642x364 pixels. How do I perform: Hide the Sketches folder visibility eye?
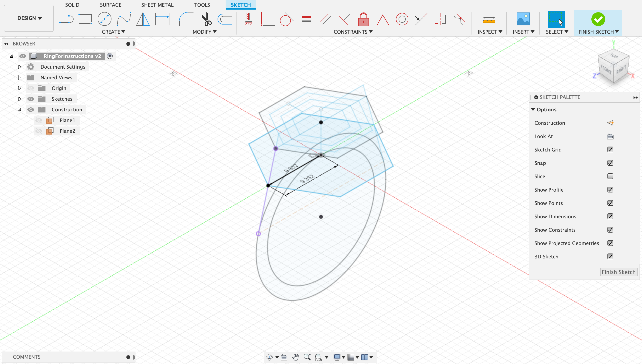(31, 99)
